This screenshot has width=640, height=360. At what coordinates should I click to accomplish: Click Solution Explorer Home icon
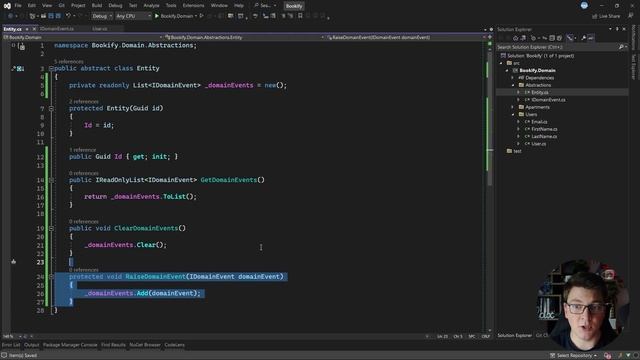(x=516, y=38)
